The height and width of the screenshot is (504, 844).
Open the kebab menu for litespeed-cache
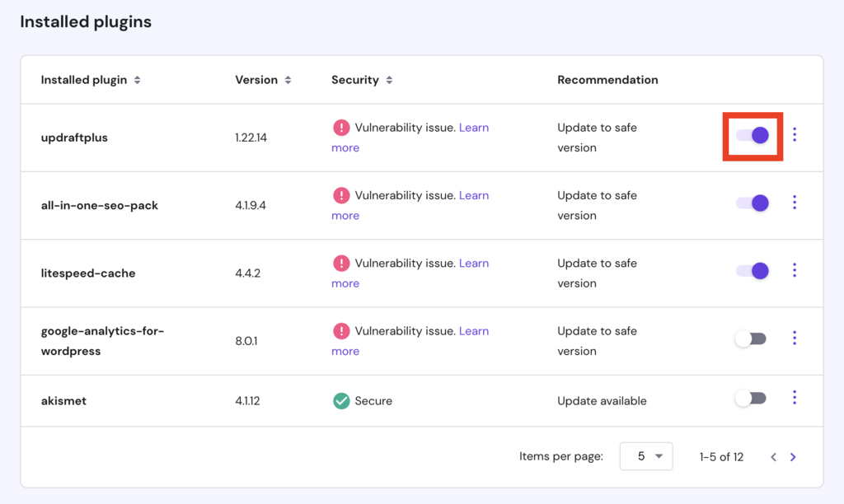[795, 270]
